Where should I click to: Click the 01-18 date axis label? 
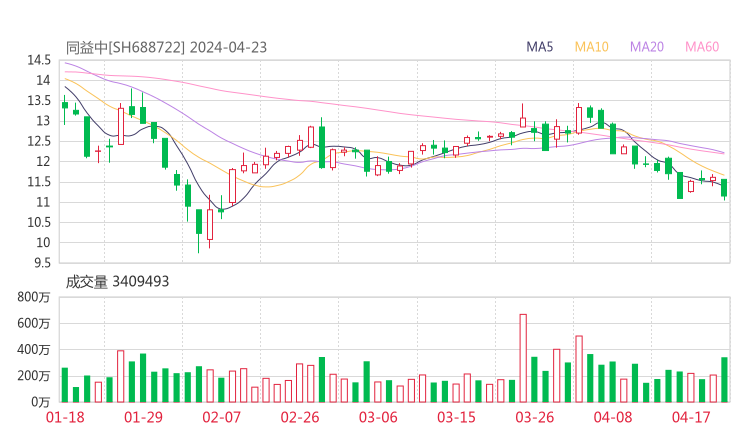[65, 417]
